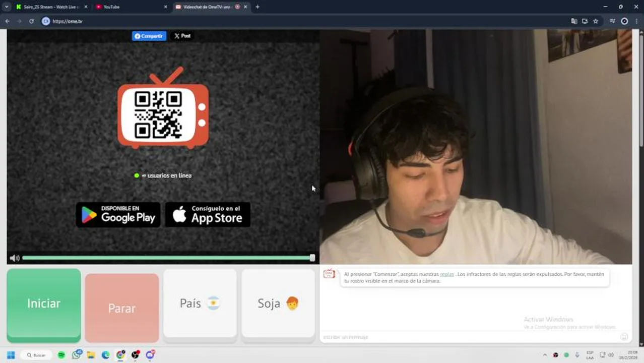Click the ome.tv address bar URL

[x=68, y=22]
